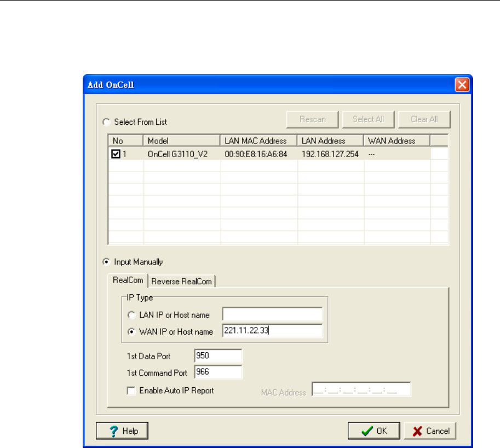This screenshot has height=448, width=500.
Task: Click the WAN Address column header
Action: pyautogui.click(x=397, y=141)
